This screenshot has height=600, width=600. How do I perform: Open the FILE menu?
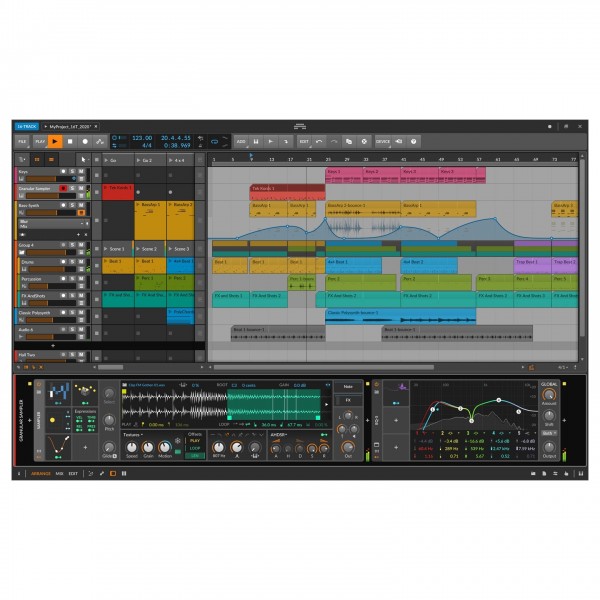coord(22,142)
